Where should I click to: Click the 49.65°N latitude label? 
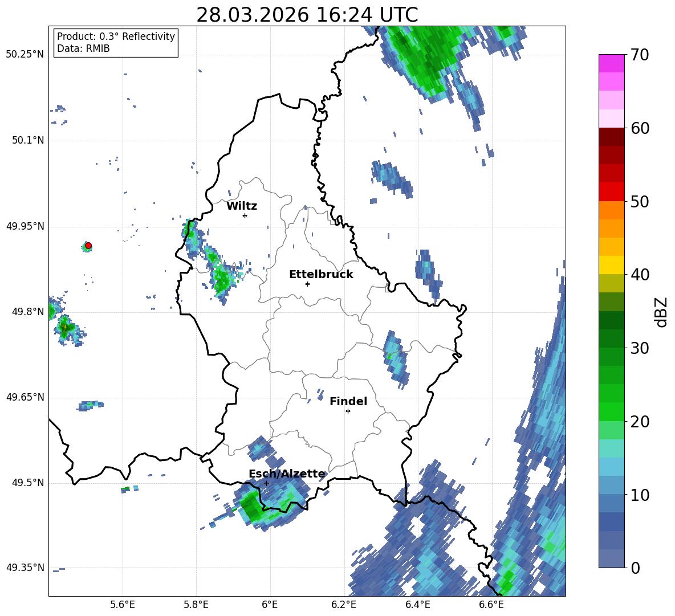tap(25, 397)
